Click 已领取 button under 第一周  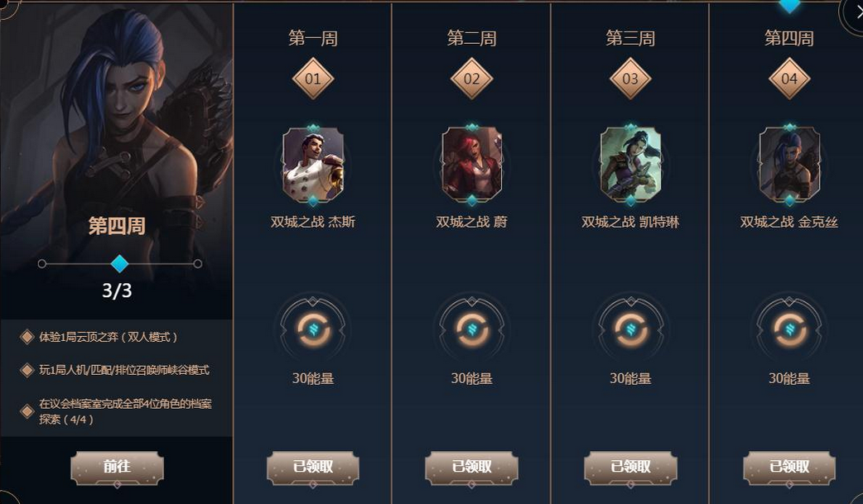click(312, 467)
